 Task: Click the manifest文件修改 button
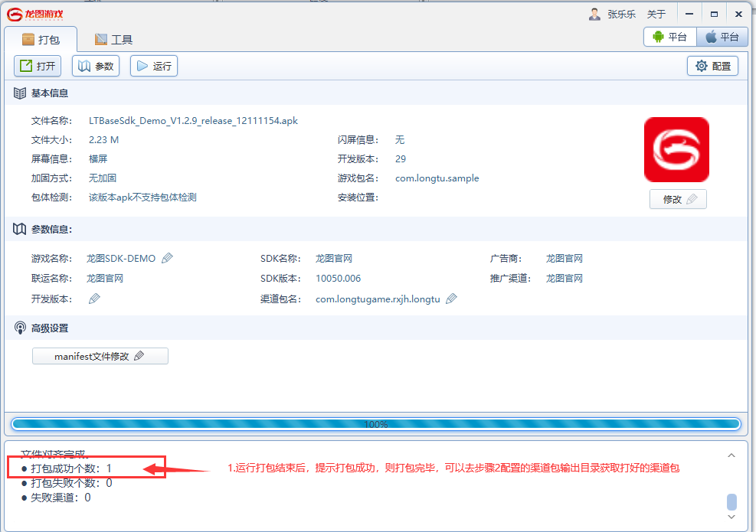[x=100, y=356]
